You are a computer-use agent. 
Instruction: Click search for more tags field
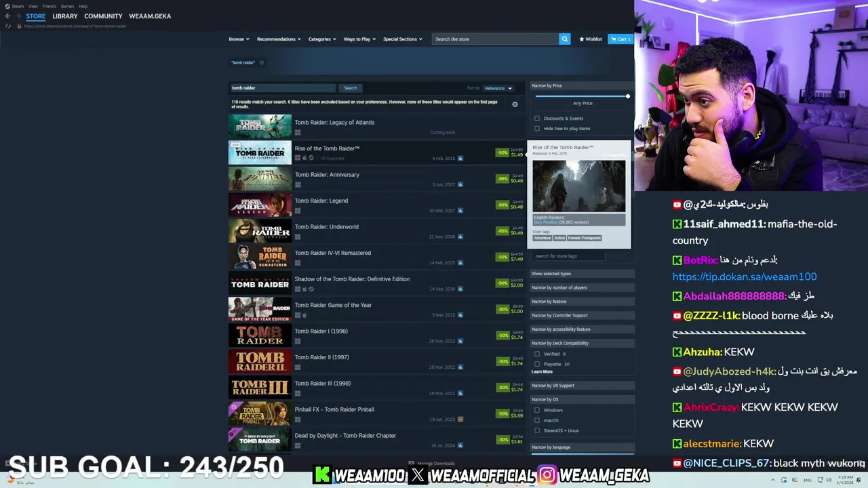coord(567,256)
